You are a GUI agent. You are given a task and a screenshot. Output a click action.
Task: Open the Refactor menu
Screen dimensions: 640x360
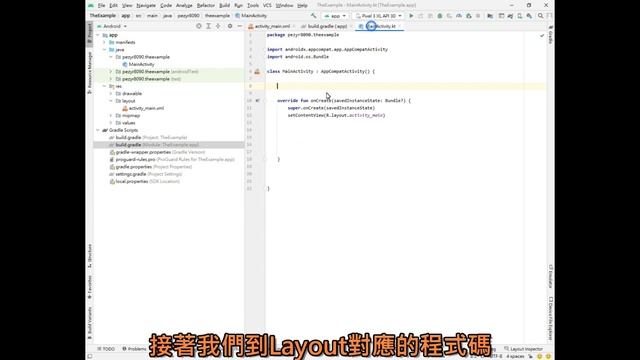pos(206,5)
